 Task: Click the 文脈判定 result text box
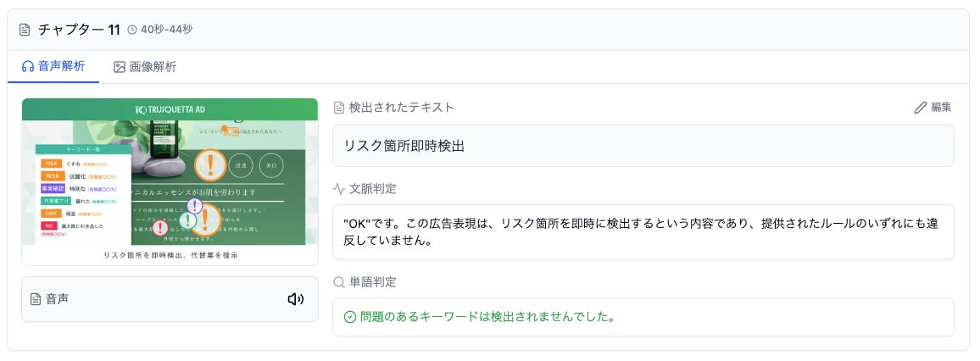pyautogui.click(x=643, y=232)
